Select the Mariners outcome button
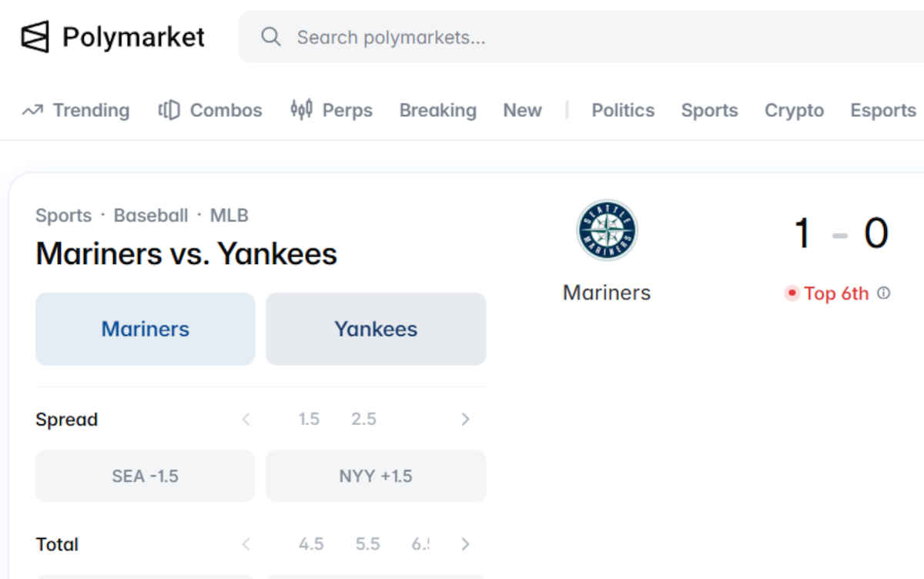This screenshot has width=924, height=579. pos(146,329)
